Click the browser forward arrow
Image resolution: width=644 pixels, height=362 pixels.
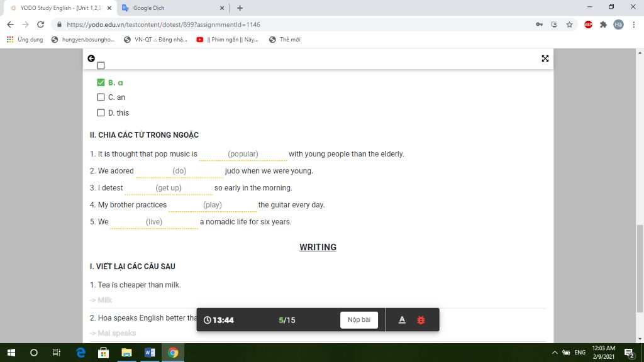[x=25, y=25]
